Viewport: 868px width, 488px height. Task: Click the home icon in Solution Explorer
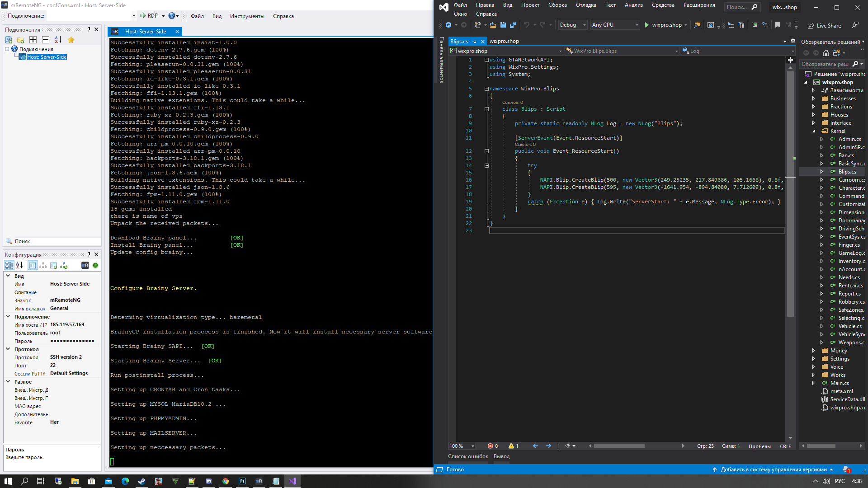(x=826, y=53)
